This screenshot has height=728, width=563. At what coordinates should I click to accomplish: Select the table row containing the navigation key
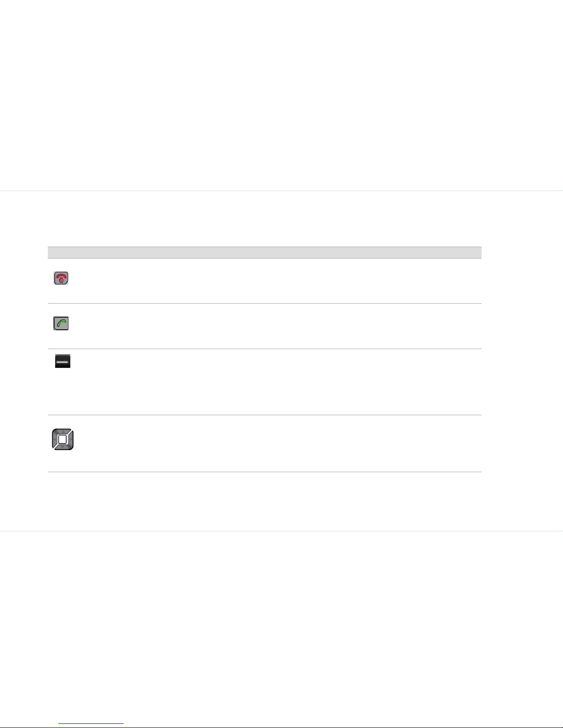pos(265,444)
